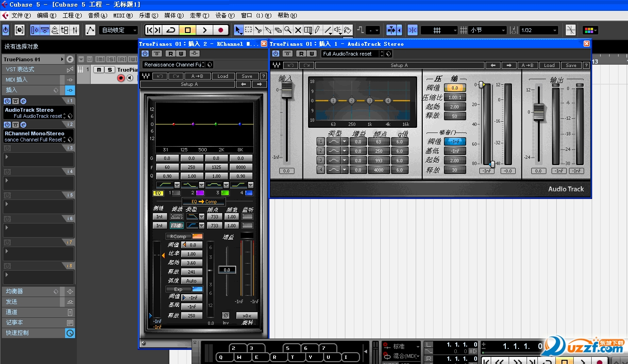Viewport: 628px width, 364px height.
Task: Open the MIDI menu
Action: click(122, 16)
